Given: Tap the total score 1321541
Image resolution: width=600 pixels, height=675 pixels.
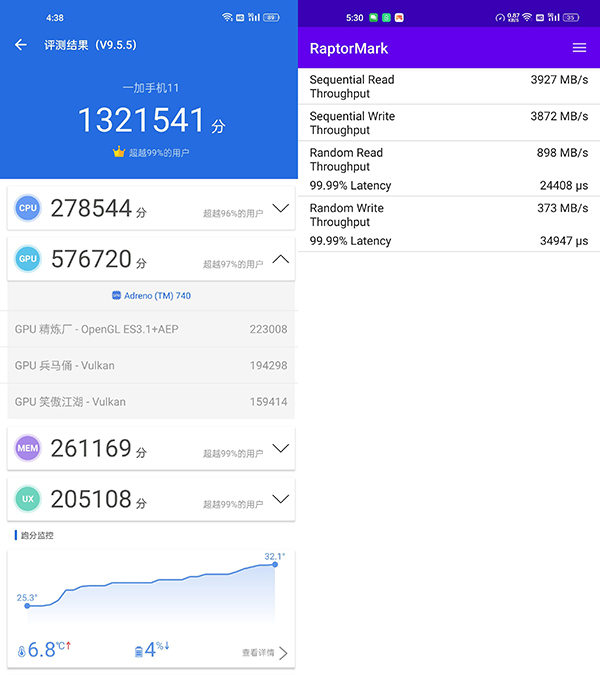Looking at the screenshot, I should click(140, 121).
